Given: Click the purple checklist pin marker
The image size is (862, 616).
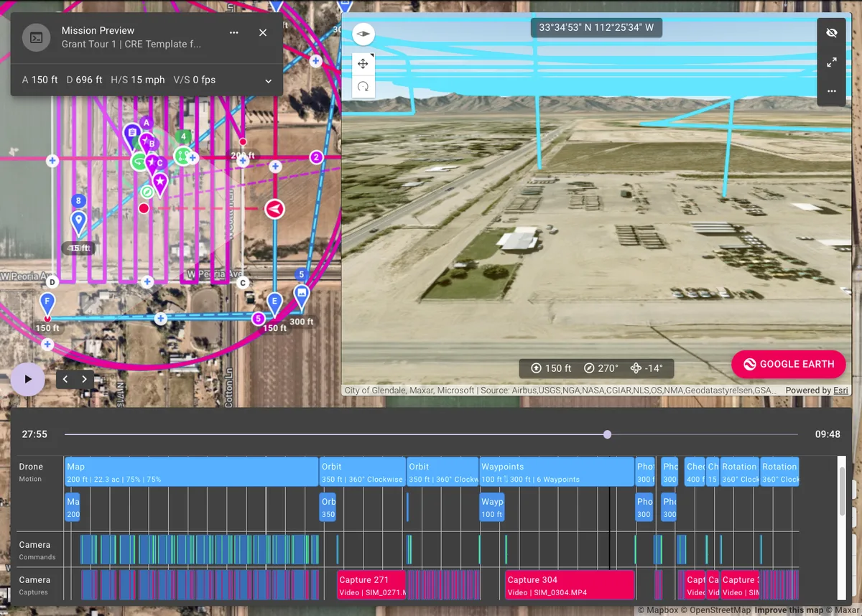Looking at the screenshot, I should click(131, 135).
